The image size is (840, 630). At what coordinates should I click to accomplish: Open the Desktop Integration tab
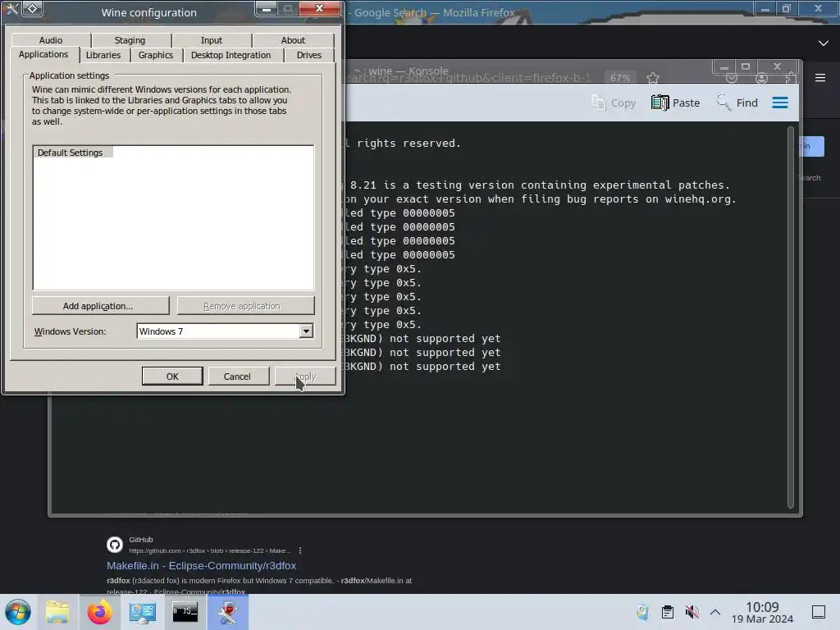[x=231, y=55]
